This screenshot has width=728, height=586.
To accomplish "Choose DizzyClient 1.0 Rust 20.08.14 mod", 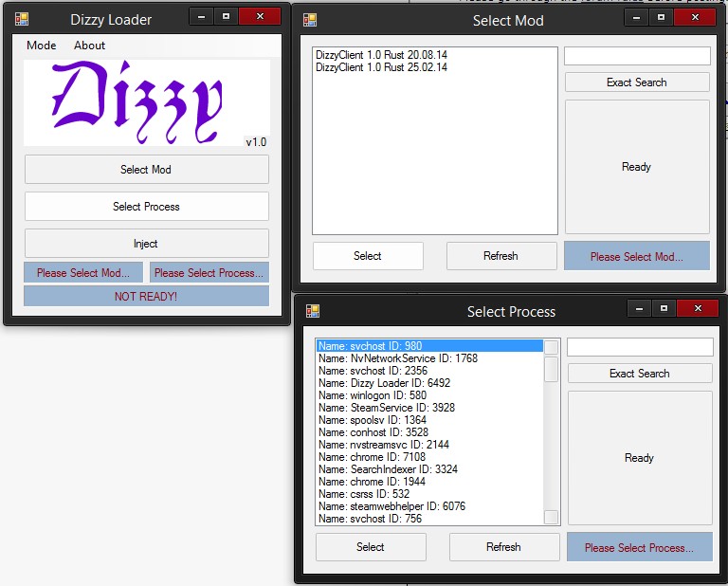I will click(381, 56).
